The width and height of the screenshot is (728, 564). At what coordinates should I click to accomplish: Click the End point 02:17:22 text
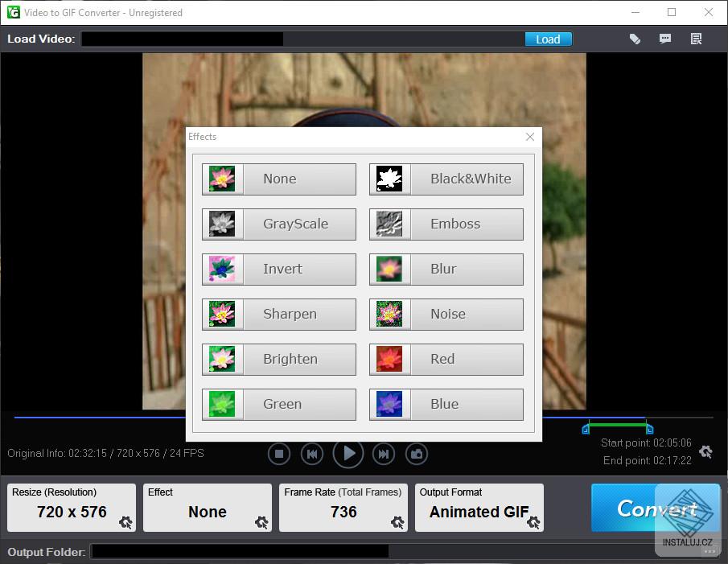648,460
